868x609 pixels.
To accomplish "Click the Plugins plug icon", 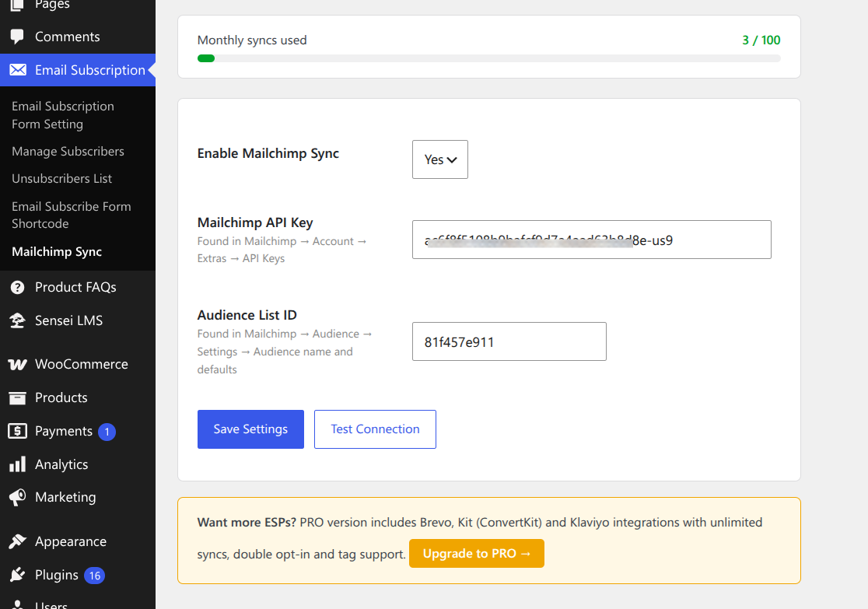I will click(x=17, y=575).
